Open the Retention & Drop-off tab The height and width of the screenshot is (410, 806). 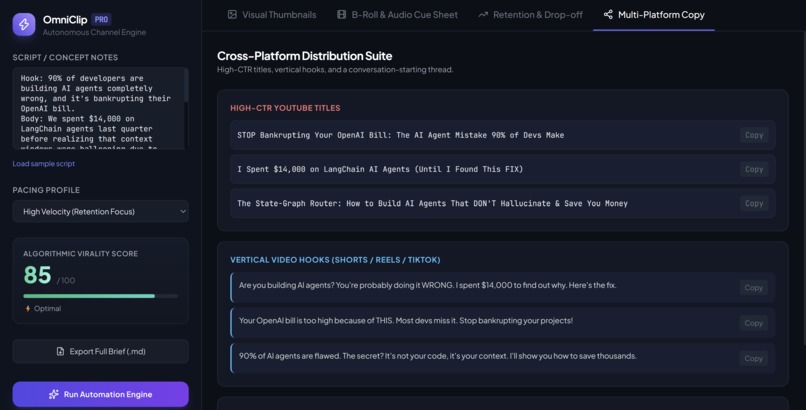pyautogui.click(x=530, y=15)
